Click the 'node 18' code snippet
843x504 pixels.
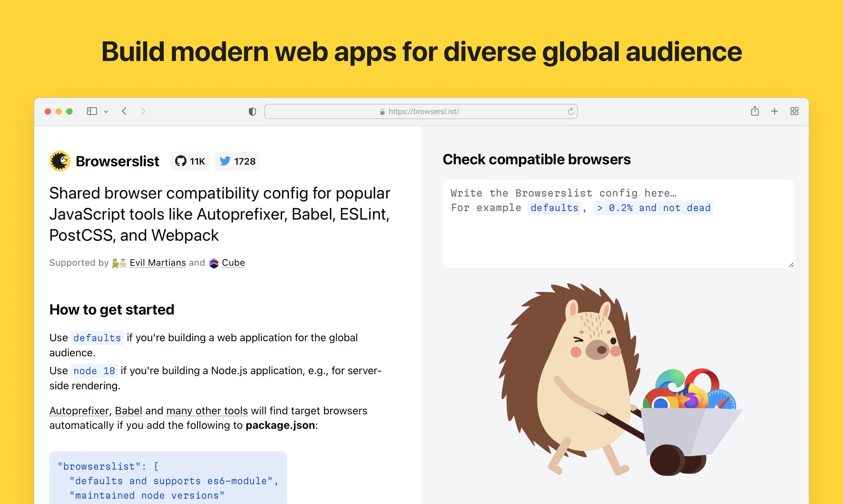tap(94, 371)
